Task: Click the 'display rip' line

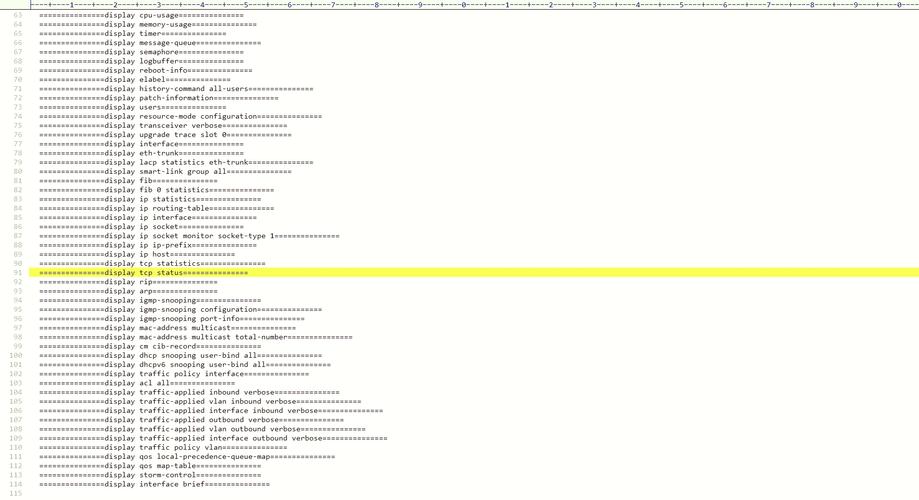Action: point(128,282)
